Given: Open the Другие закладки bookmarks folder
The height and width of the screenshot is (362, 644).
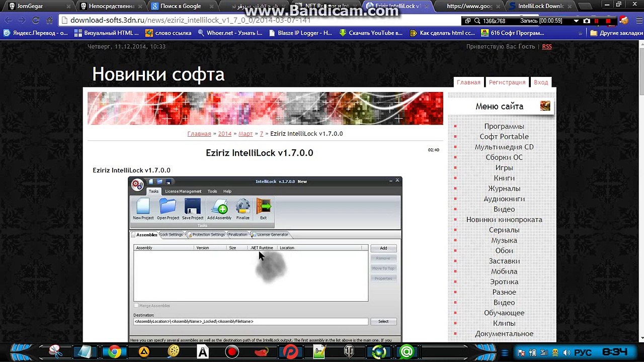Looking at the screenshot, I should point(617,33).
